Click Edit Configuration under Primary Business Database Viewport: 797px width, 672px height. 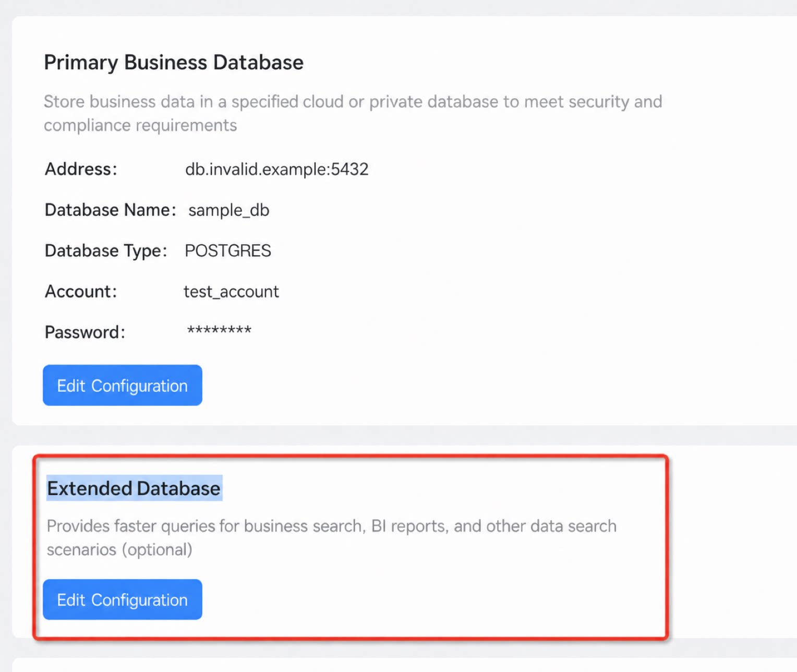click(122, 385)
